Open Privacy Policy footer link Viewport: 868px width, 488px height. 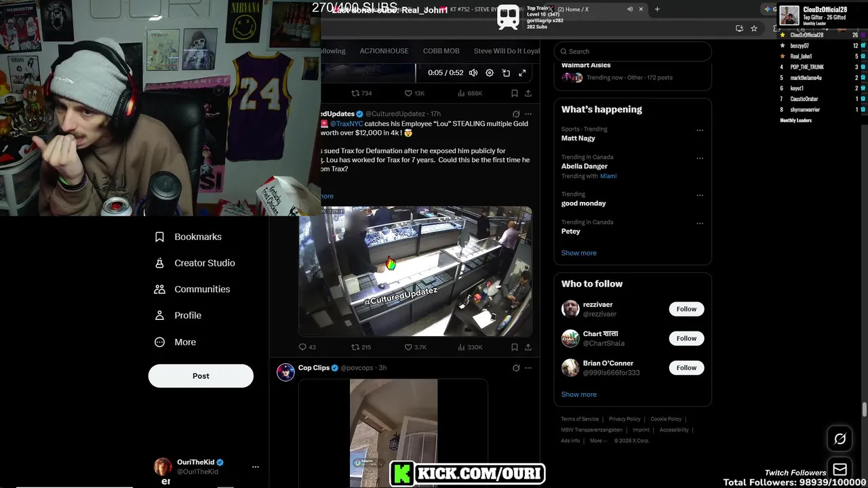[625, 419]
